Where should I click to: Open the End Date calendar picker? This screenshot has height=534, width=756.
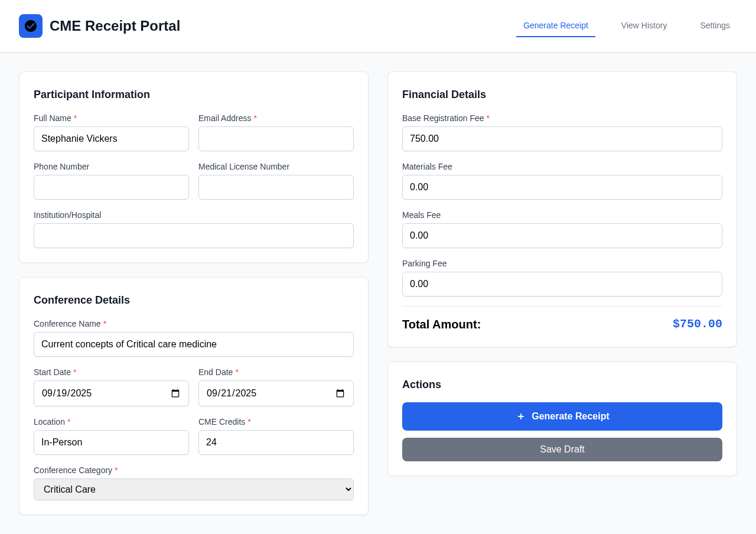[x=340, y=393]
